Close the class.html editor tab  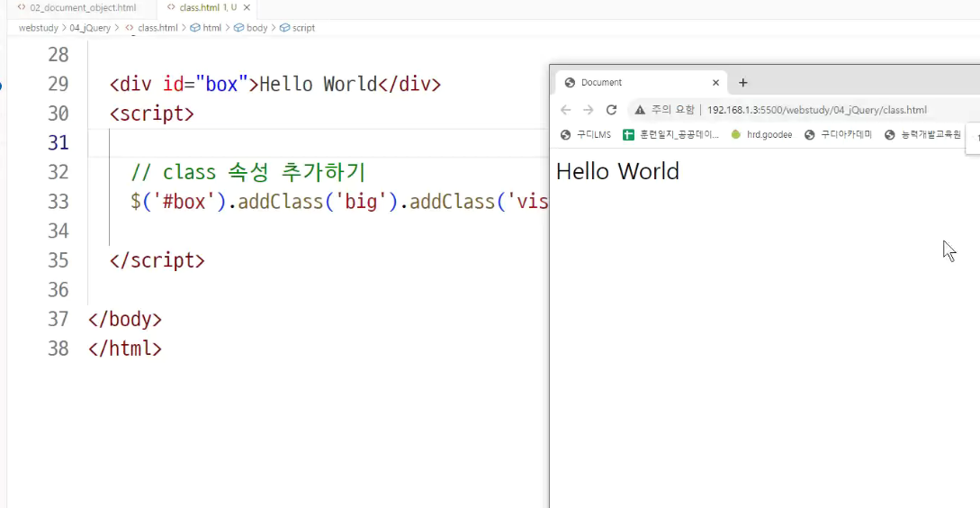[x=247, y=8]
